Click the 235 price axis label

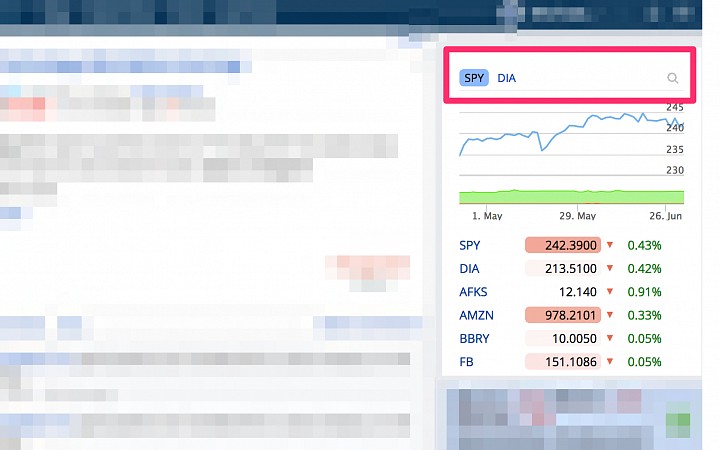(x=675, y=149)
